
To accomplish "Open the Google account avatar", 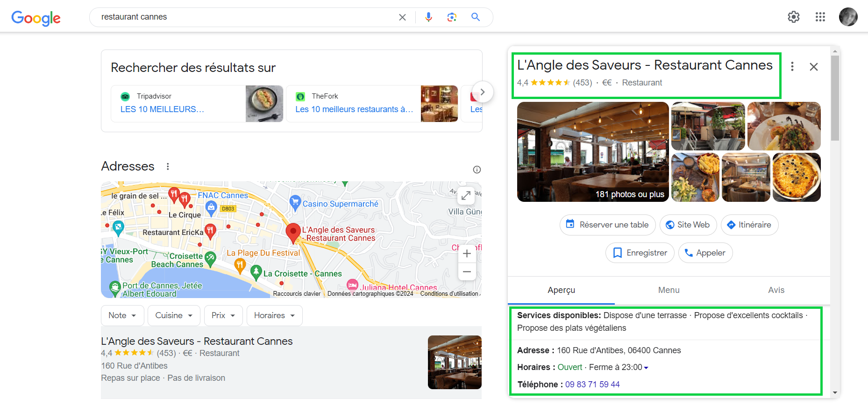I will (848, 17).
